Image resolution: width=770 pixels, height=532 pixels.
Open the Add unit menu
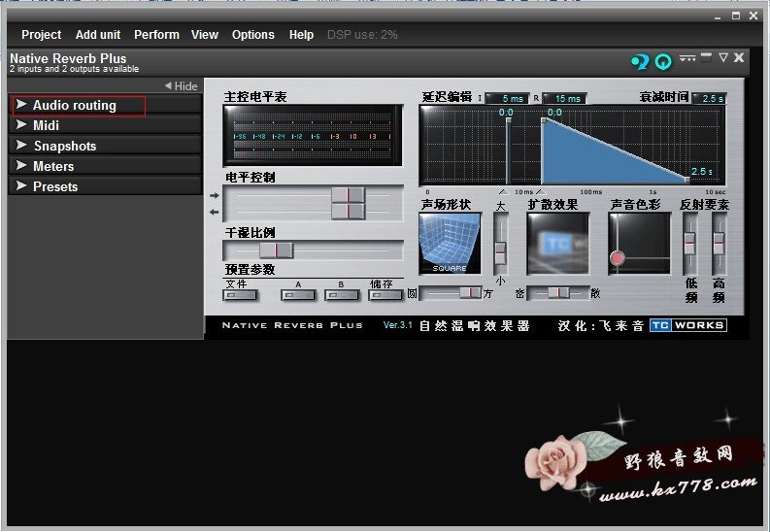click(x=98, y=35)
